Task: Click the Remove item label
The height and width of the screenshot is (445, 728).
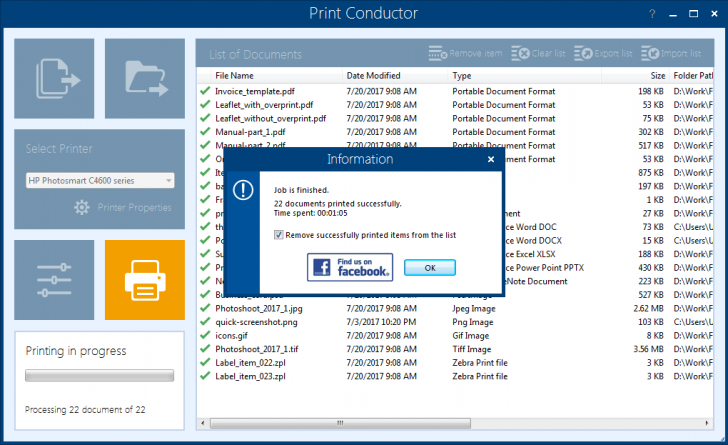Action: 475,53
